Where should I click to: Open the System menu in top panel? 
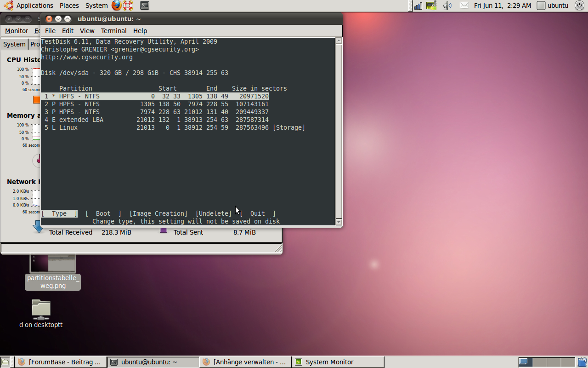(x=96, y=6)
